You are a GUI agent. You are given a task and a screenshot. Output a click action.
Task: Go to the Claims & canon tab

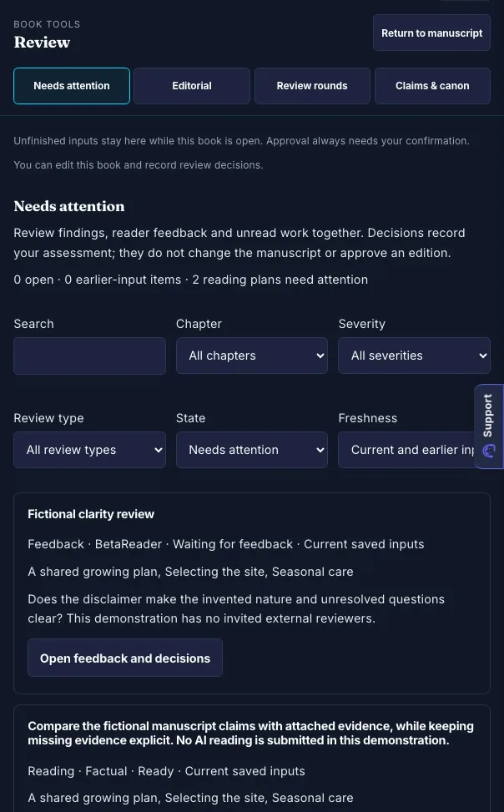click(432, 86)
